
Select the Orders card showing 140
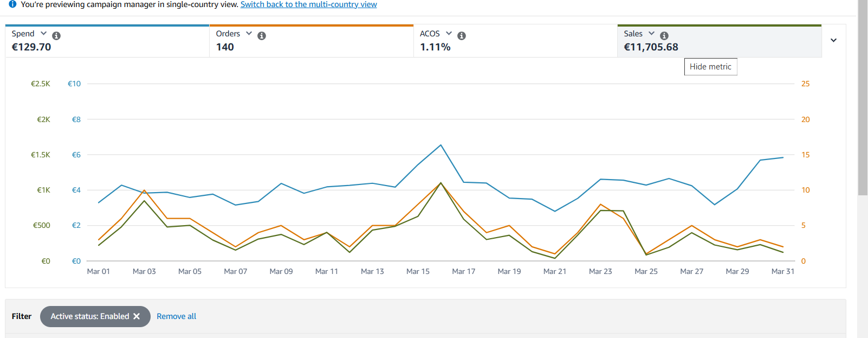(225, 47)
